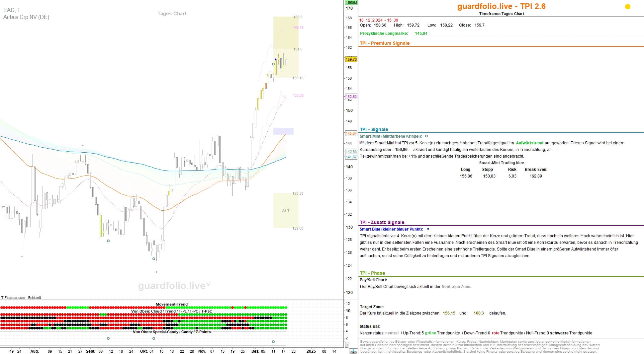Click the Movement-Trend label
The image size is (644, 354).
pyautogui.click(x=172, y=304)
